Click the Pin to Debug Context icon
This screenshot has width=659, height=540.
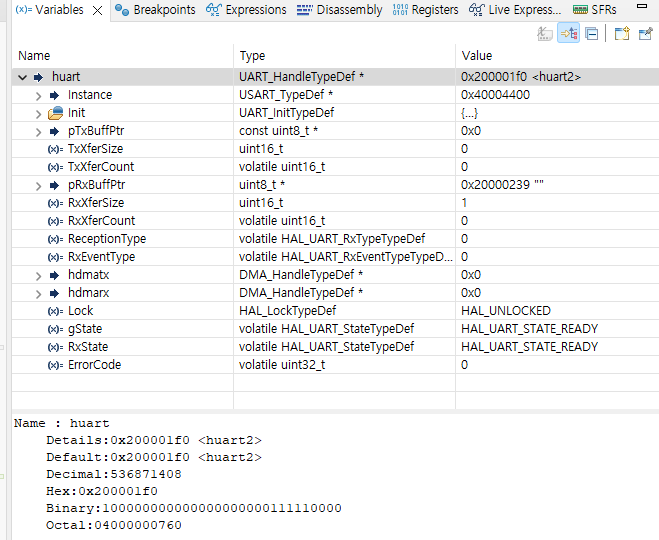click(x=646, y=33)
